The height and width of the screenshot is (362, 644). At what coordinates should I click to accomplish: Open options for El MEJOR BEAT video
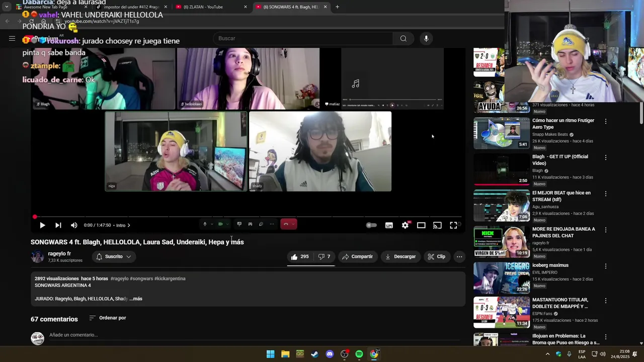(606, 194)
